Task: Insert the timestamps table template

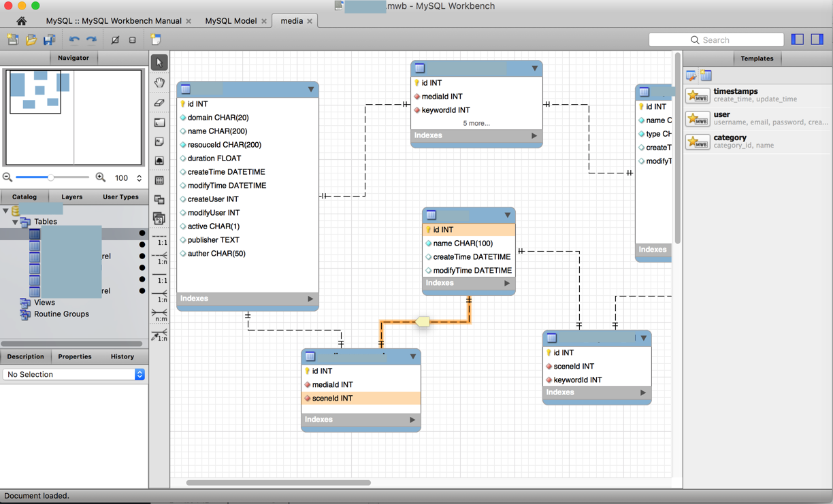Action: tap(757, 95)
